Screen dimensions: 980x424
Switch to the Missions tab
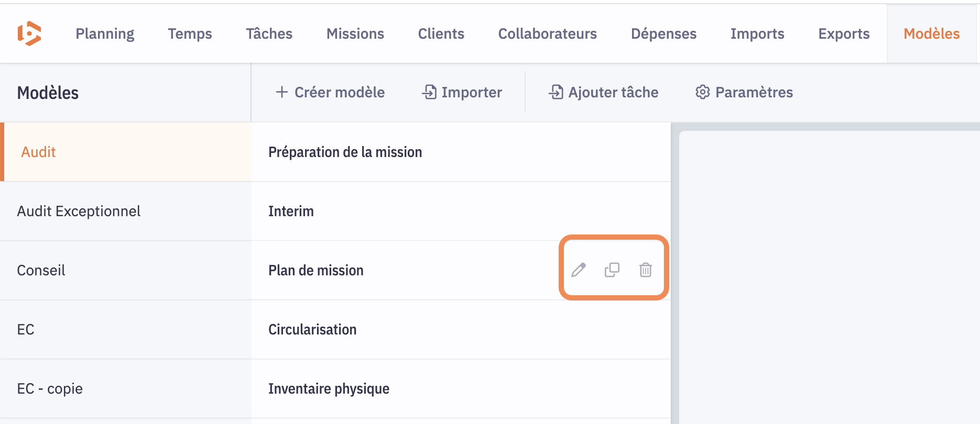[x=355, y=34]
